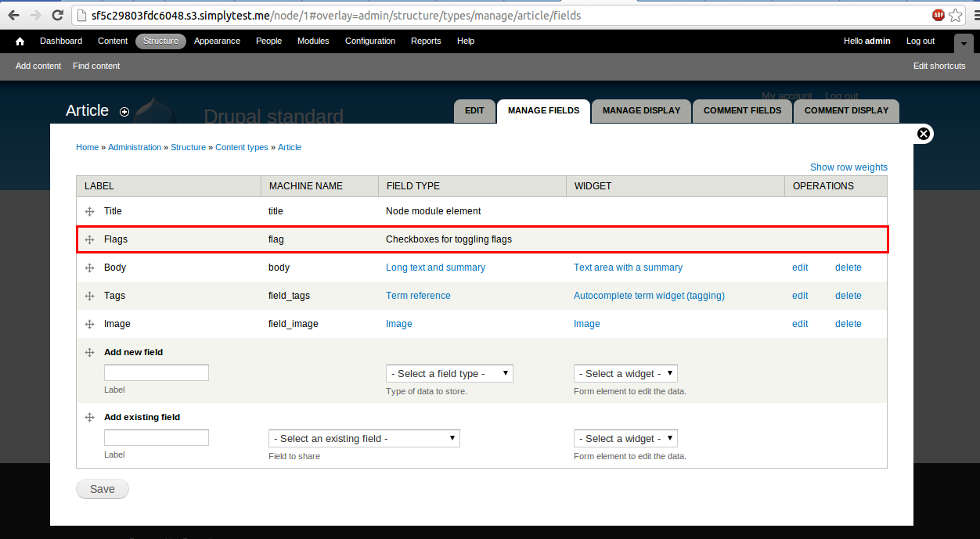Open the 'Select a field type' dropdown
This screenshot has width=980, height=539.
449,373
